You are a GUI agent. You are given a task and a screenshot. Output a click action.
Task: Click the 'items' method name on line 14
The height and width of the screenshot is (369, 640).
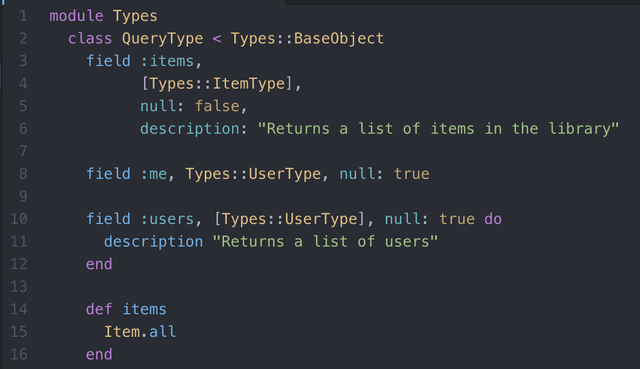tap(144, 309)
